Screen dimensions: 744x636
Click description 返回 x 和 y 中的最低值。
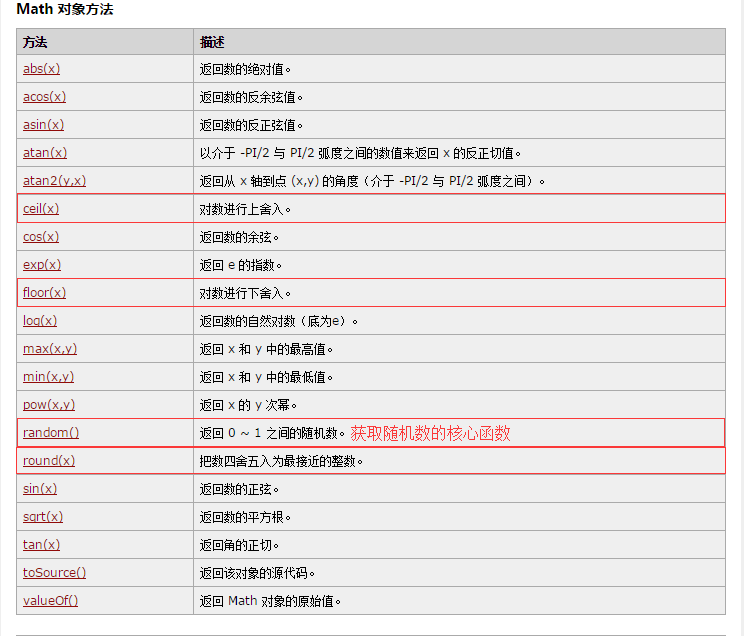click(266, 377)
